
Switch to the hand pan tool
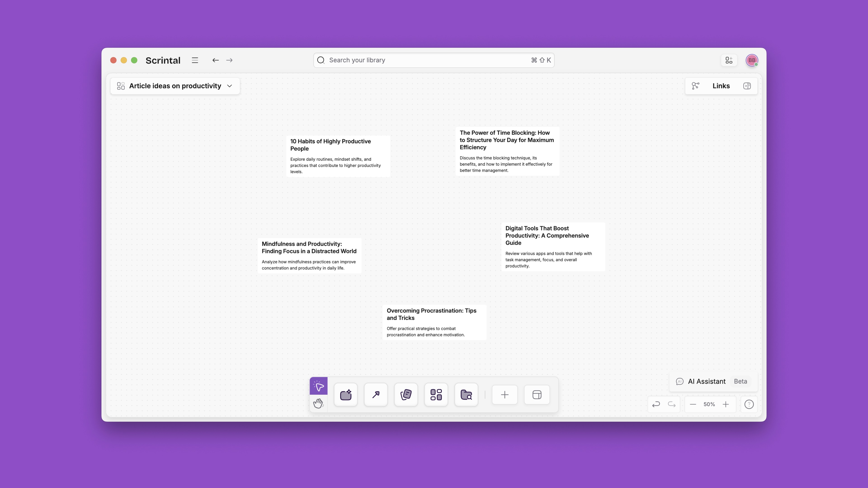tap(318, 403)
